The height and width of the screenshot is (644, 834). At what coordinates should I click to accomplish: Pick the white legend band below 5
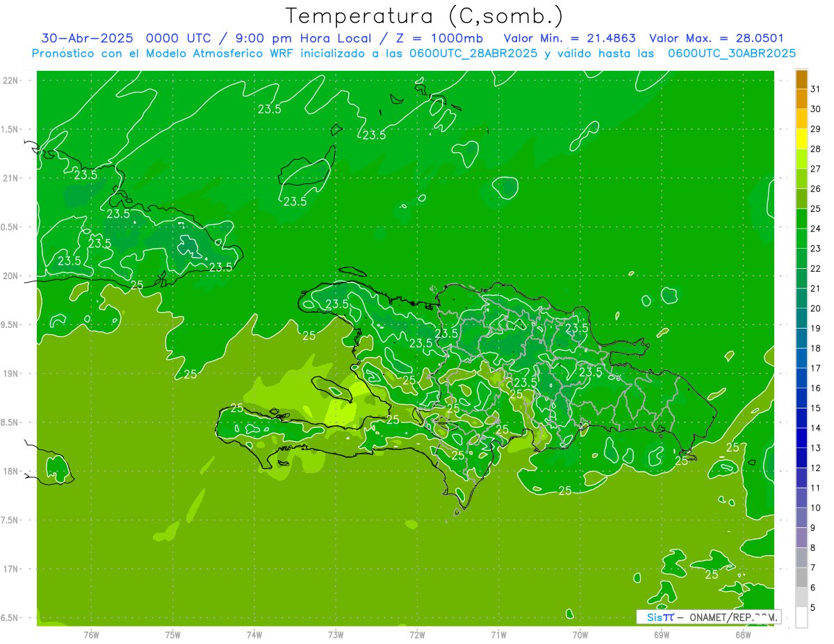pyautogui.click(x=801, y=618)
